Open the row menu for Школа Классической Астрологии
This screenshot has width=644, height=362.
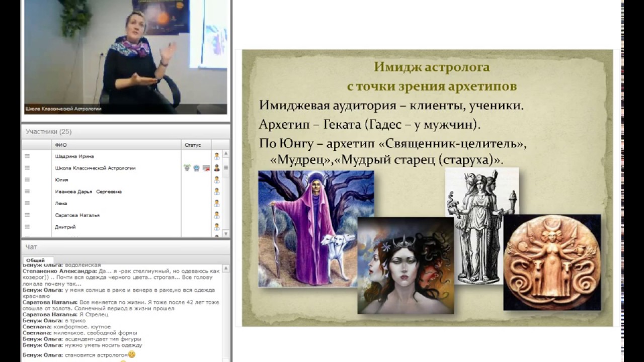(x=27, y=168)
